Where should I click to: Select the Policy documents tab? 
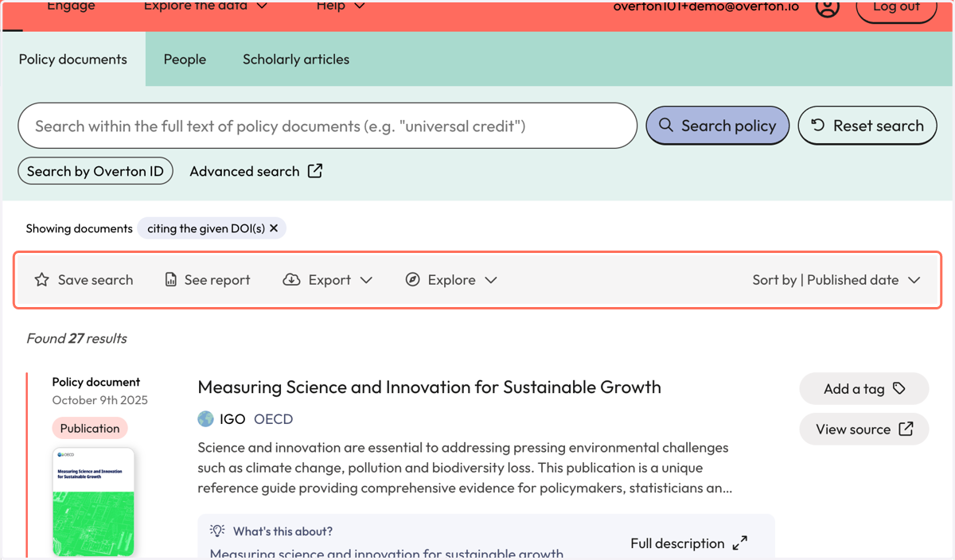[x=73, y=59]
